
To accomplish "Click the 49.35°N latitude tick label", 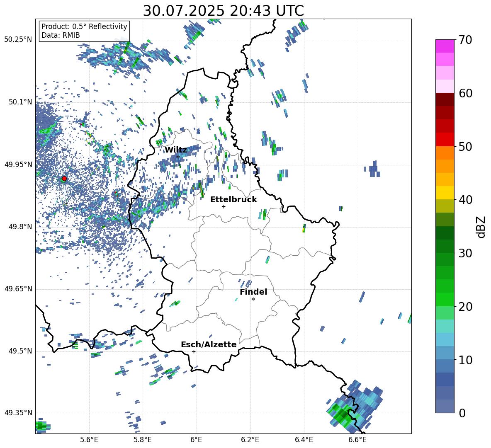I will [x=18, y=413].
